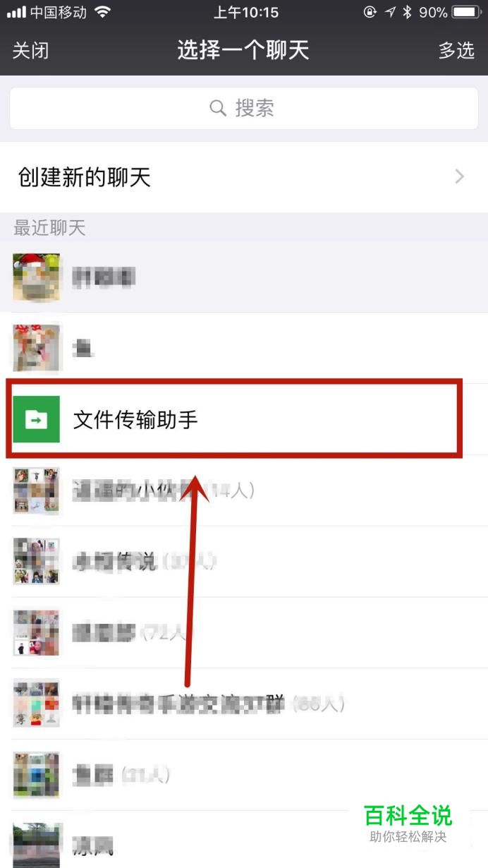Tap the magnifier icon in search bar

(218, 109)
